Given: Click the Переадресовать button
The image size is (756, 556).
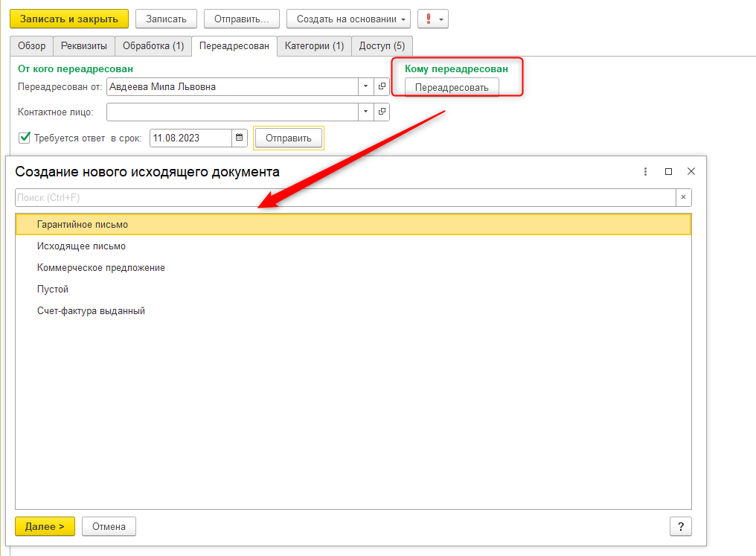Looking at the screenshot, I should pos(452,88).
